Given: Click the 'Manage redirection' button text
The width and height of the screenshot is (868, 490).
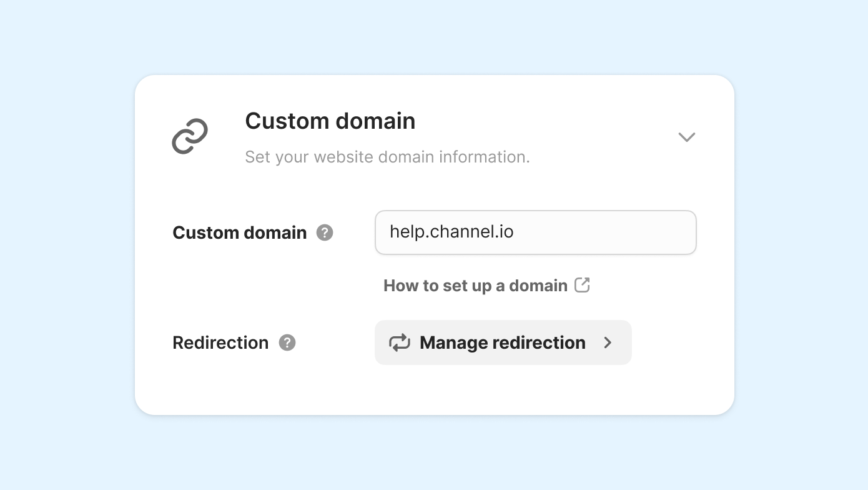Looking at the screenshot, I should [503, 342].
